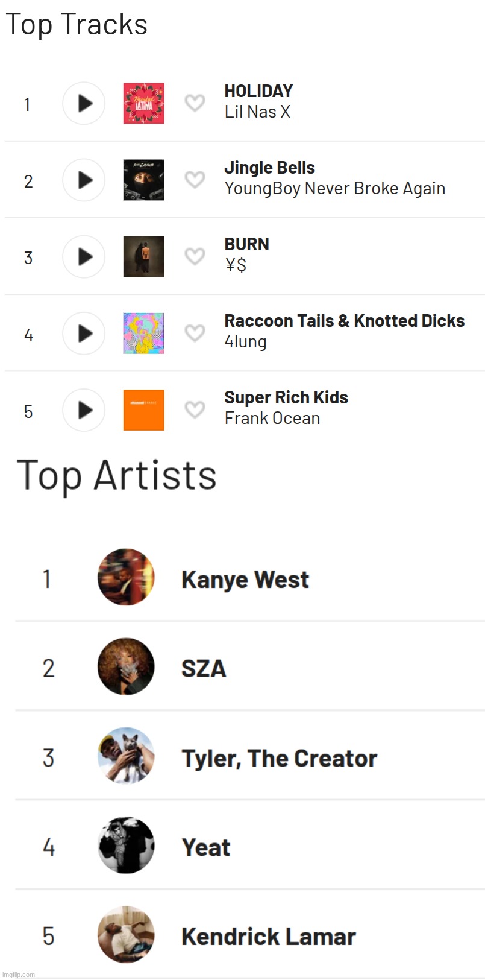Viewport: 485px width, 980px height.
Task: Play Jingle Bells by YoungBoy
Action: [84, 180]
